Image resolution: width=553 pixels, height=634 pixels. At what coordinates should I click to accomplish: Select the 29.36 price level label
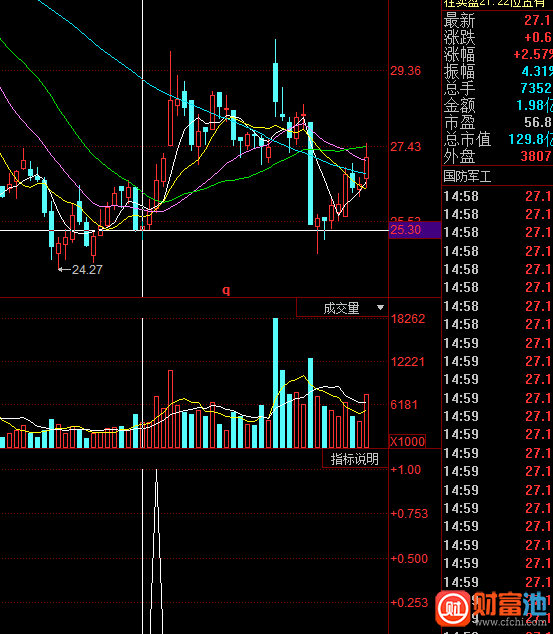(405, 71)
